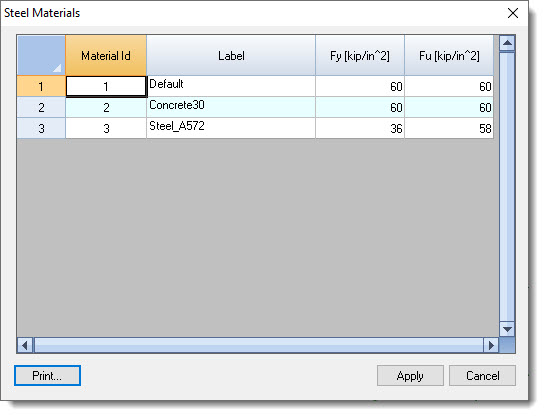The image size is (544, 416).
Task: Click the Fu value 58 cell
Action: [449, 128]
